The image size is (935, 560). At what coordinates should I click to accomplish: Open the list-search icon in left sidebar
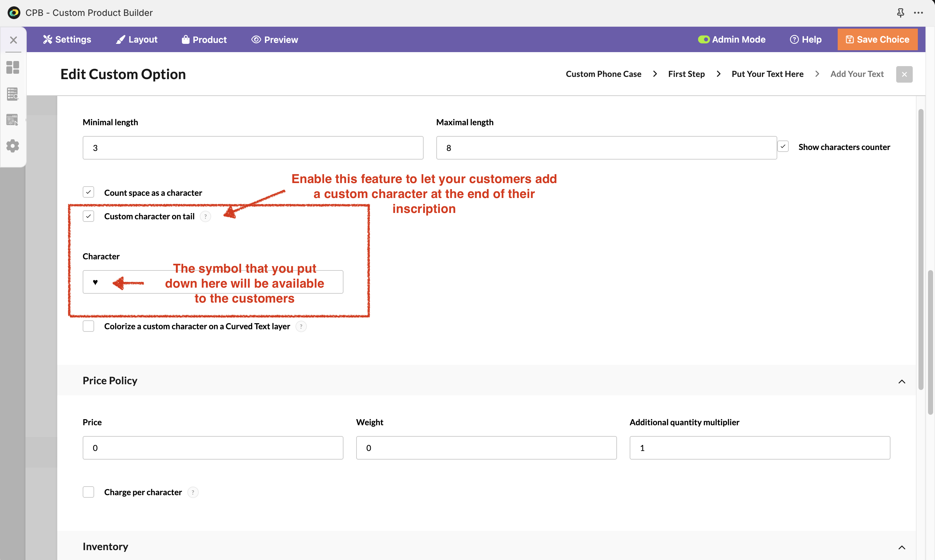coord(13,94)
